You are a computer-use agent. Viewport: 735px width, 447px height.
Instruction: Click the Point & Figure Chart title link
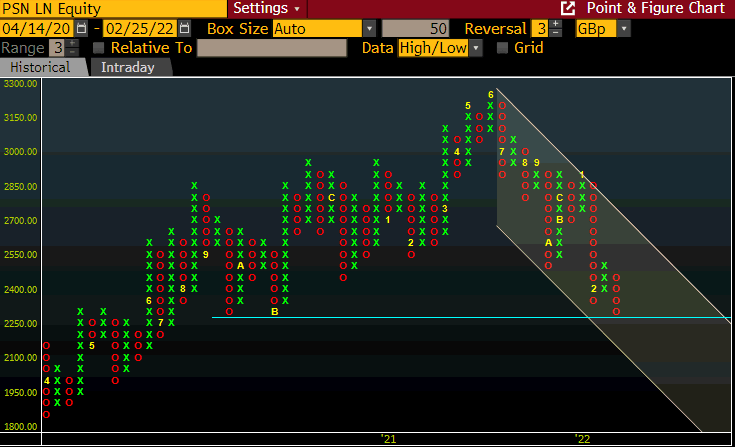pos(655,8)
